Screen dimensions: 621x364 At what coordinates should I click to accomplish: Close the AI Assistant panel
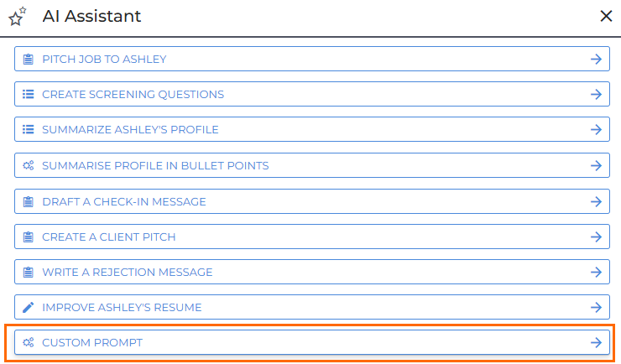(606, 16)
